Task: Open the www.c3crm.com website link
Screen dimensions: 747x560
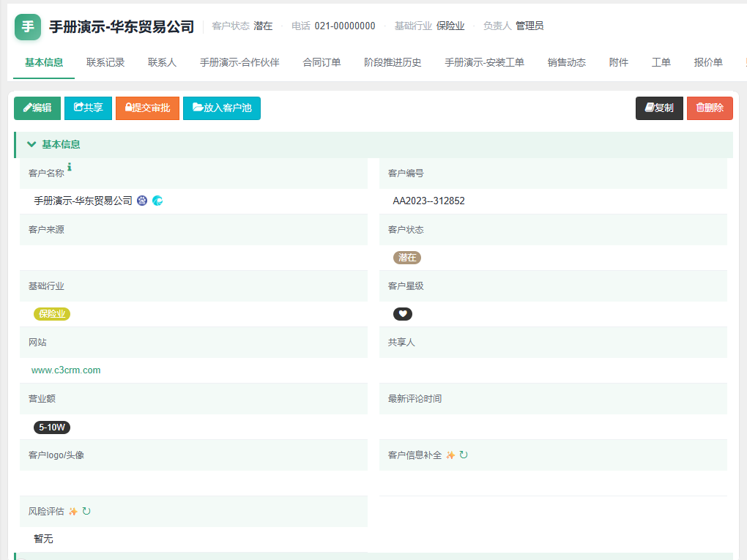Action: click(66, 370)
